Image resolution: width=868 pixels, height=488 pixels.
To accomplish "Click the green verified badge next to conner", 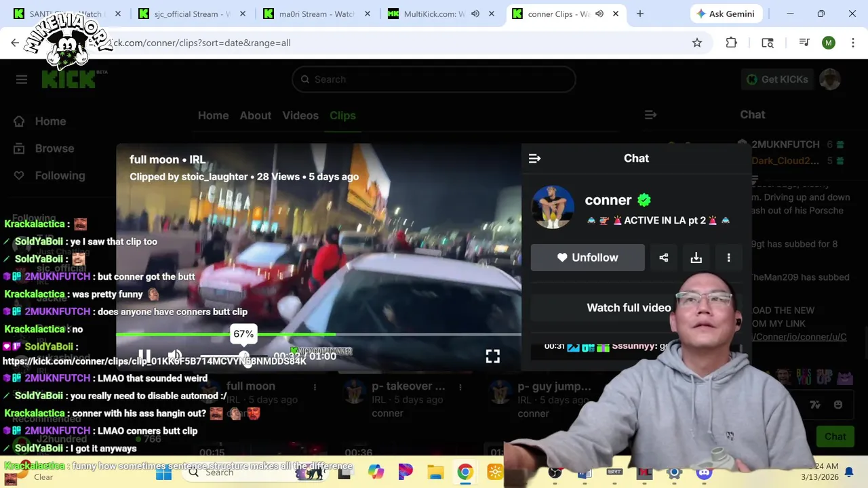I will tap(644, 200).
